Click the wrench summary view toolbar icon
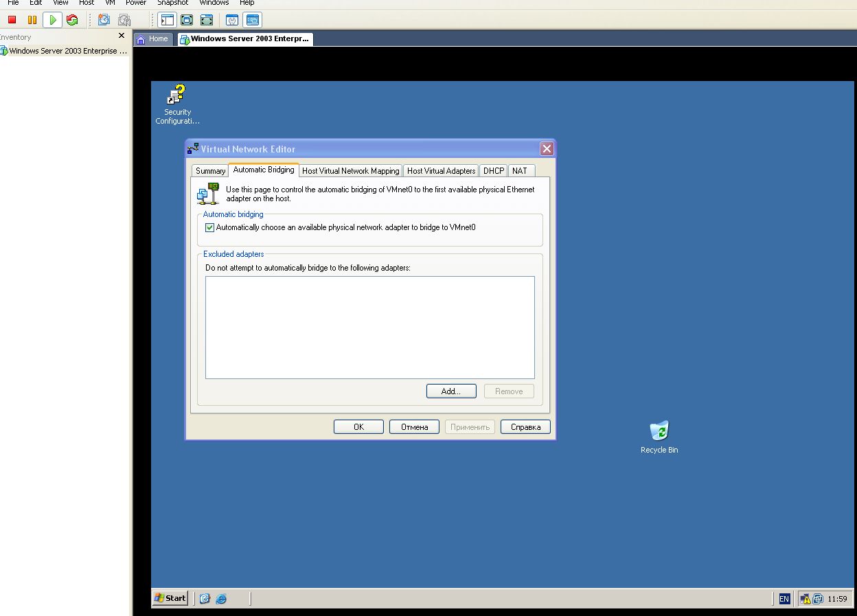This screenshot has height=616, width=857. tap(232, 20)
